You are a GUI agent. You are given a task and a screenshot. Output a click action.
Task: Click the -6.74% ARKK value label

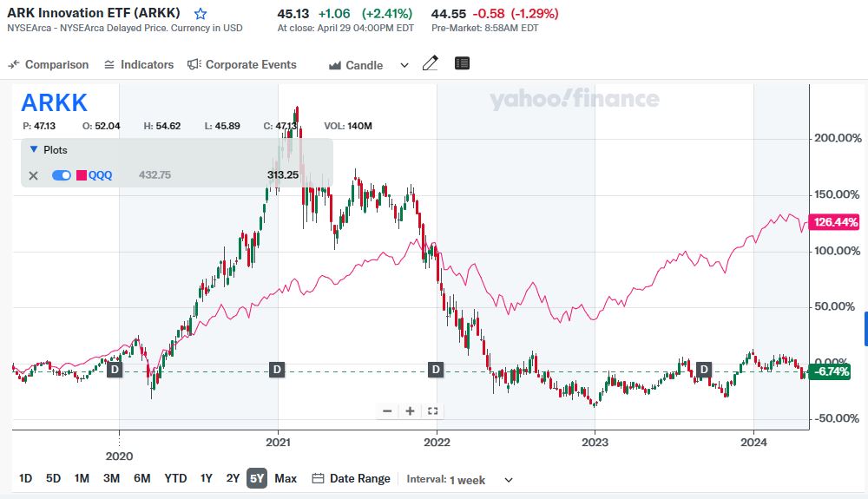coord(830,371)
